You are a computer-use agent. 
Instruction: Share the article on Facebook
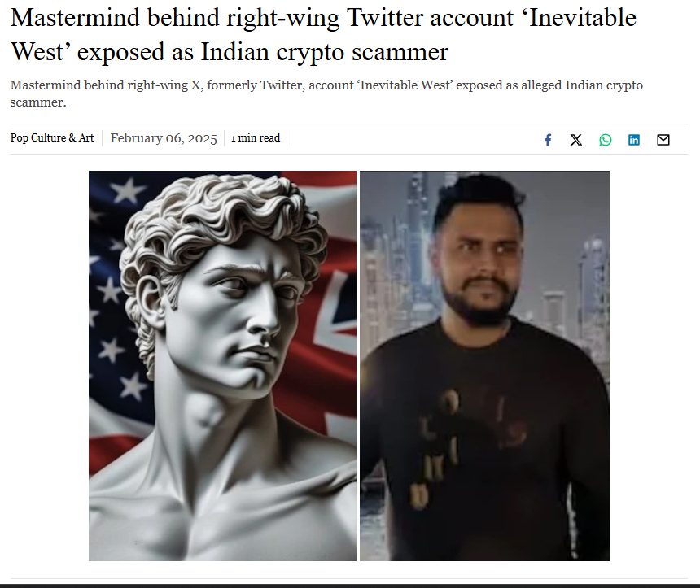pos(548,140)
